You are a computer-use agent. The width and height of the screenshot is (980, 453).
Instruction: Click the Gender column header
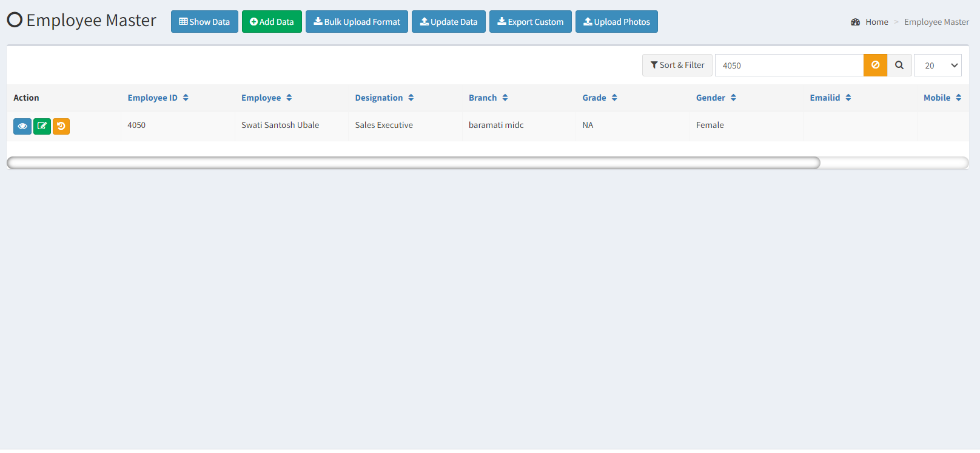711,98
